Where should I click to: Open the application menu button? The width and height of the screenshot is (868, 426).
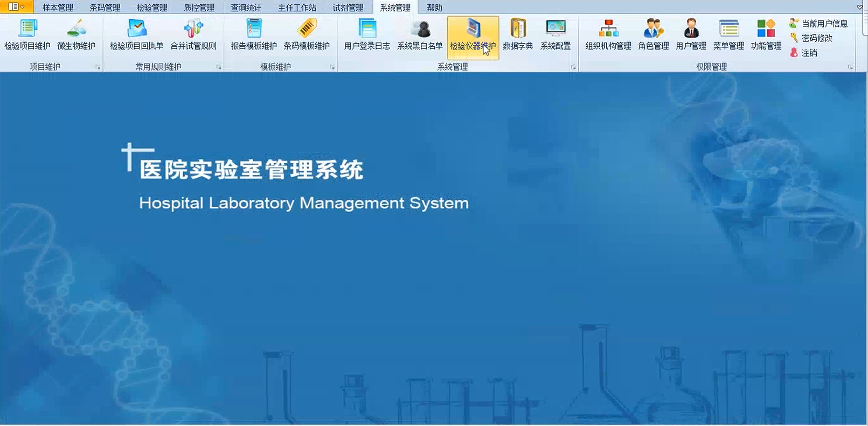click(16, 7)
